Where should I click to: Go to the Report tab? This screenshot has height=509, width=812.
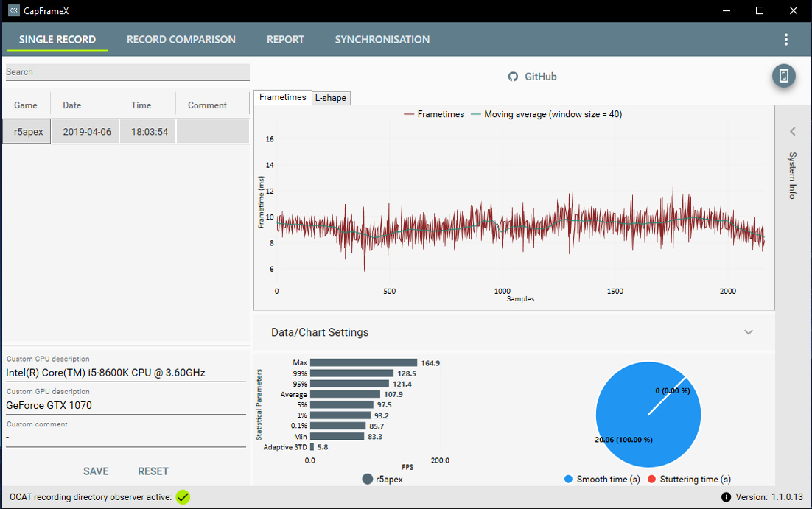[x=285, y=39]
